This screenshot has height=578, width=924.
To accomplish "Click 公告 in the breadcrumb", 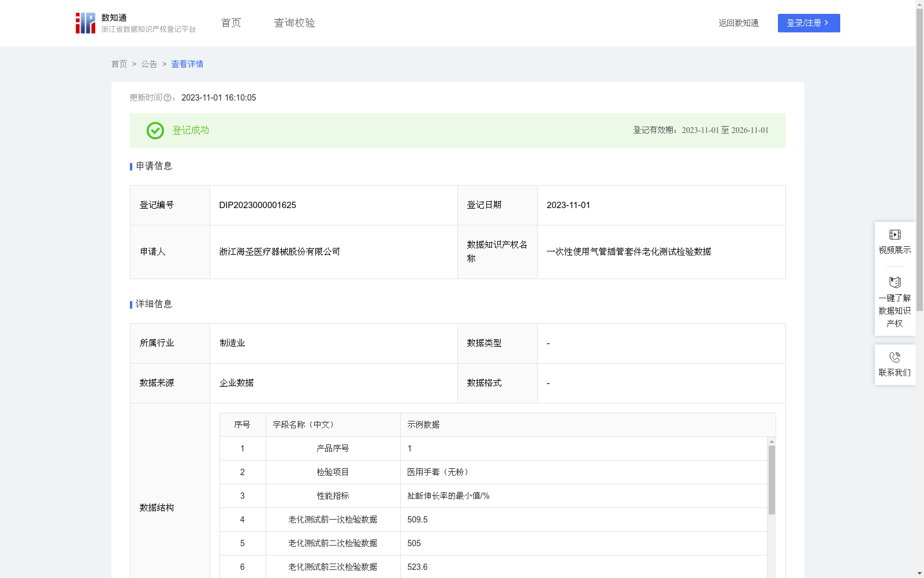I will [x=149, y=64].
